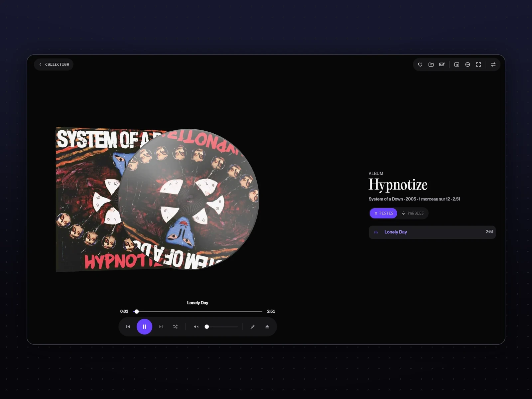Toggle the waveform visualizer icon

(467, 65)
